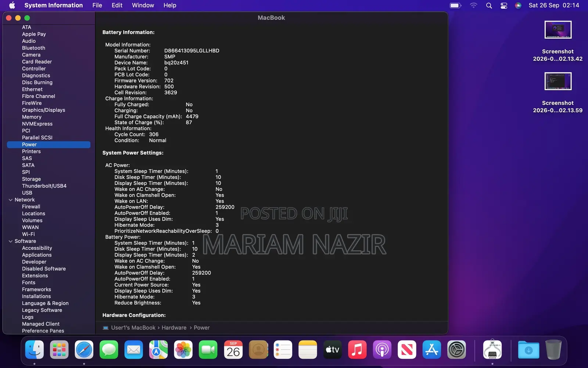Open Launchpad in the Dock
Image resolution: width=588 pixels, height=368 pixels.
click(59, 349)
